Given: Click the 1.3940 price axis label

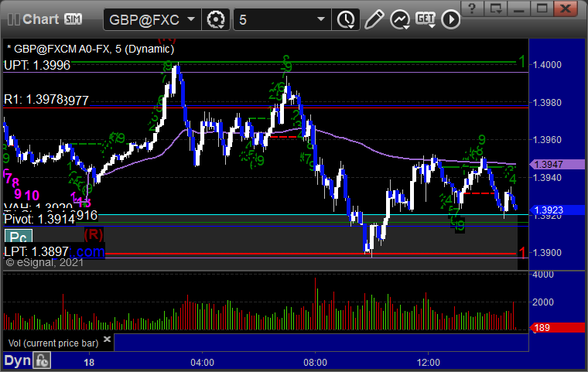Looking at the screenshot, I should 548,177.
